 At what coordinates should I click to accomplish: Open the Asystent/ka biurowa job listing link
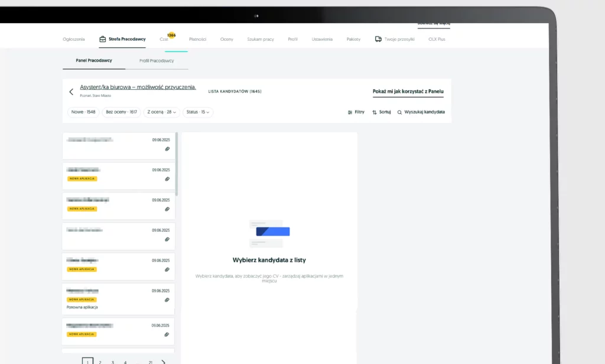tap(138, 87)
